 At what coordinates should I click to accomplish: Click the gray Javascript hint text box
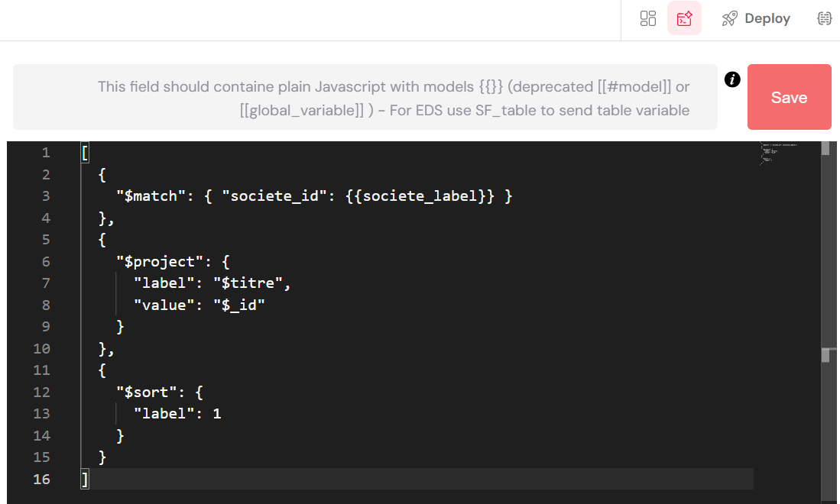coord(365,98)
